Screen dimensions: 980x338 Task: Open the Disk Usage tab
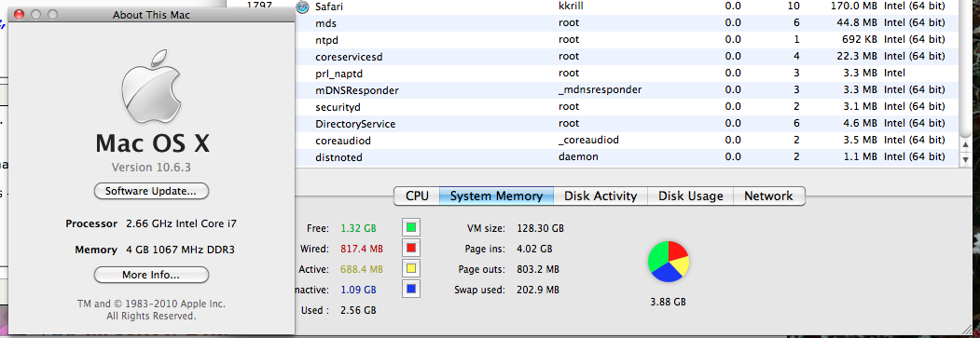[x=690, y=196]
